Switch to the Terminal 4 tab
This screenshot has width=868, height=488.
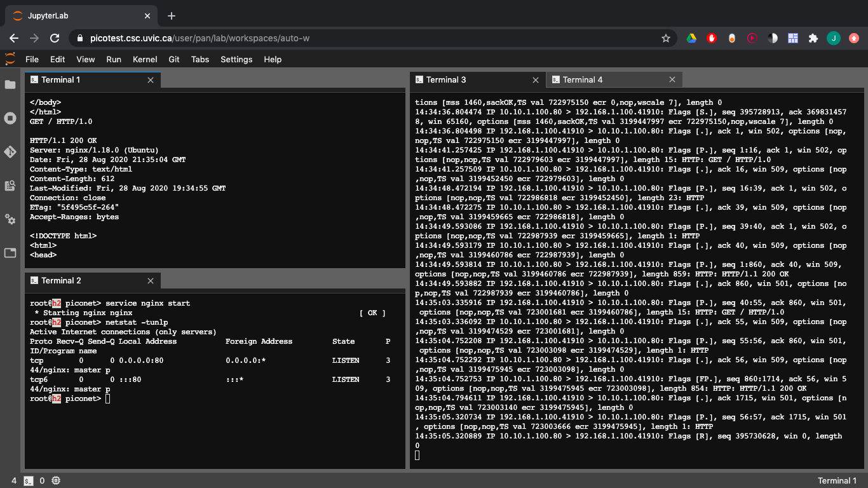[582, 79]
